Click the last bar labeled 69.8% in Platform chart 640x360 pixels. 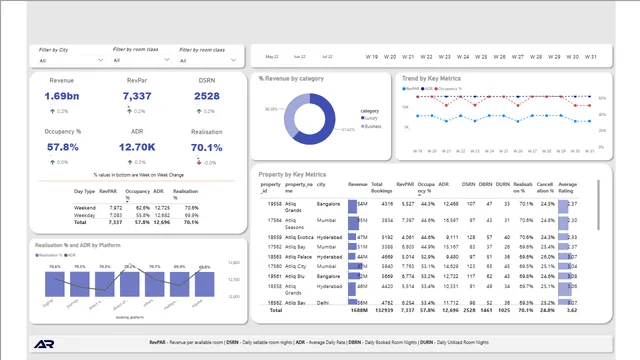click(x=204, y=284)
